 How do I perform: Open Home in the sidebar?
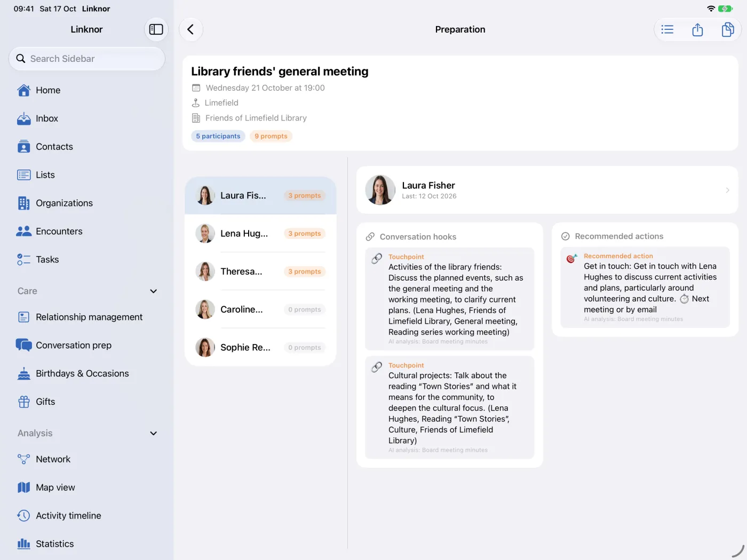(87, 90)
